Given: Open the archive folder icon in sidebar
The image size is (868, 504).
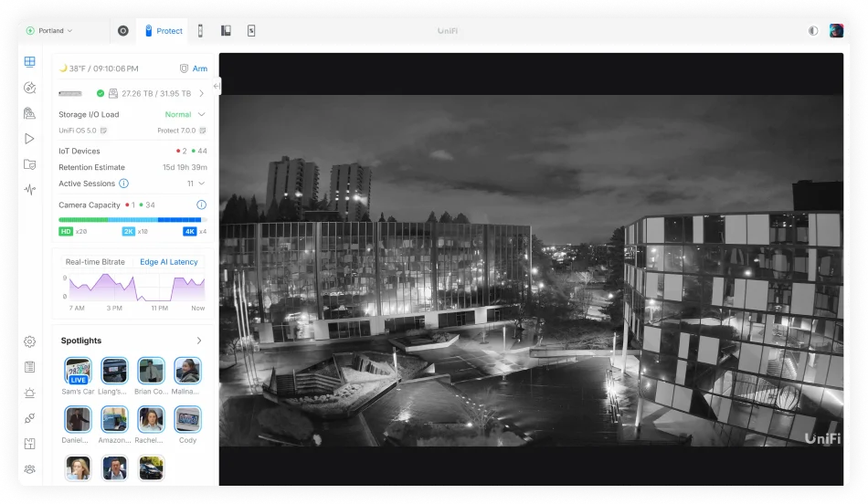Looking at the screenshot, I should [x=30, y=164].
